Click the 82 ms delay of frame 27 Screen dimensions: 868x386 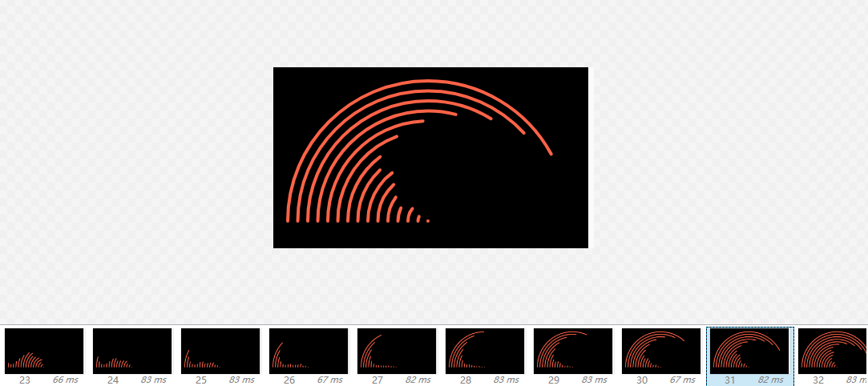[418, 380]
